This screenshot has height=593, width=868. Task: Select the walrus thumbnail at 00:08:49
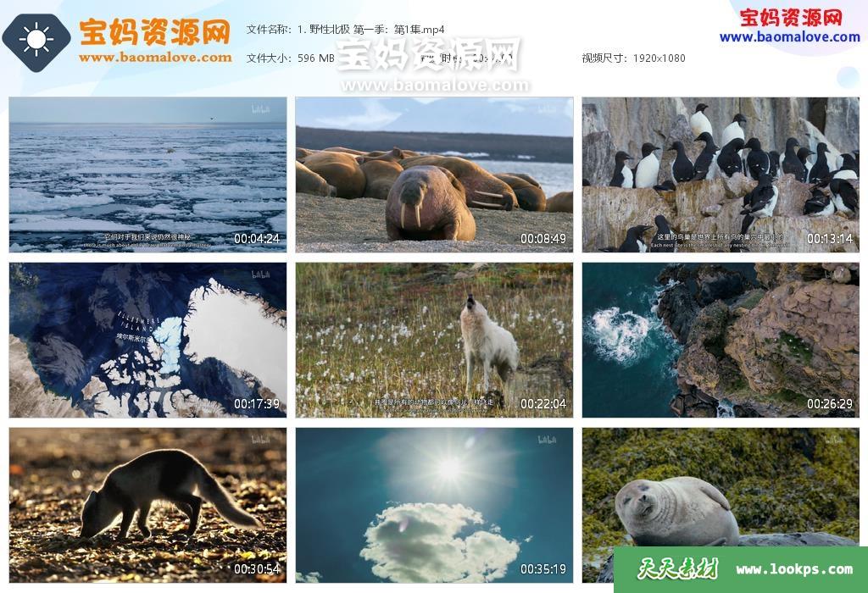coord(434,175)
